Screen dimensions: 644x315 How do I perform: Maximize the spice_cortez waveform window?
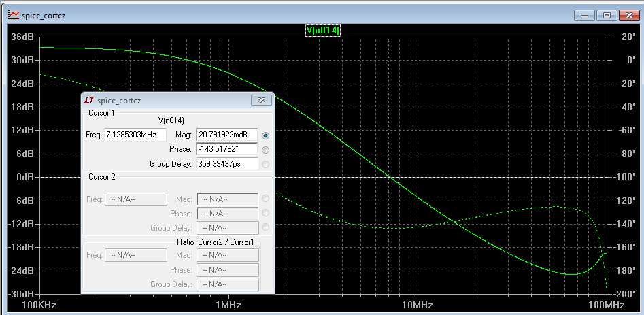tap(606, 16)
